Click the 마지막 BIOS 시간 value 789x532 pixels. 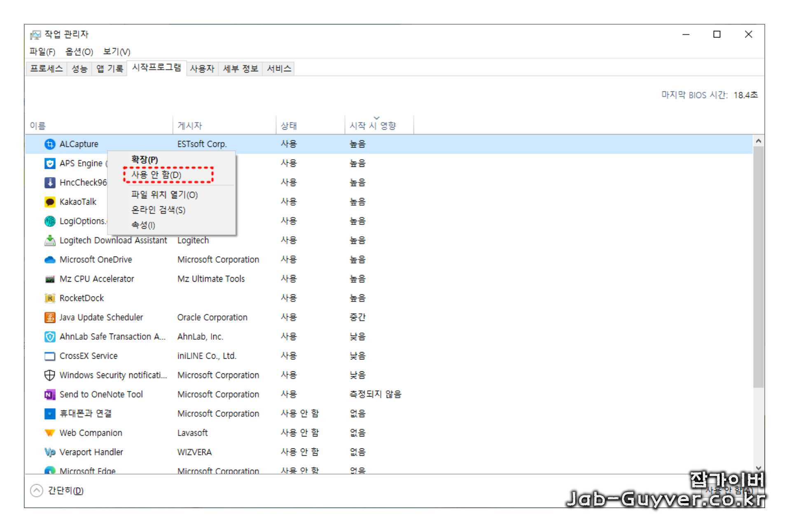tap(745, 95)
